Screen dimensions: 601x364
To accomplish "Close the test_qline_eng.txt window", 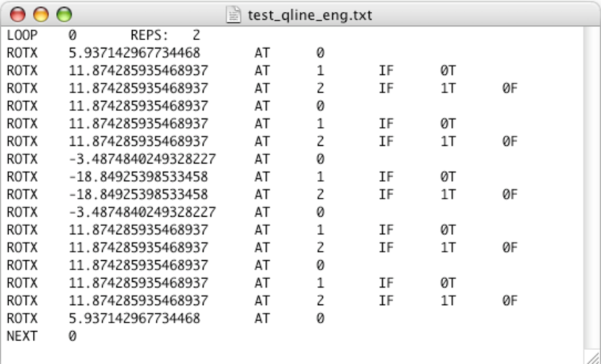I will pyautogui.click(x=18, y=14).
